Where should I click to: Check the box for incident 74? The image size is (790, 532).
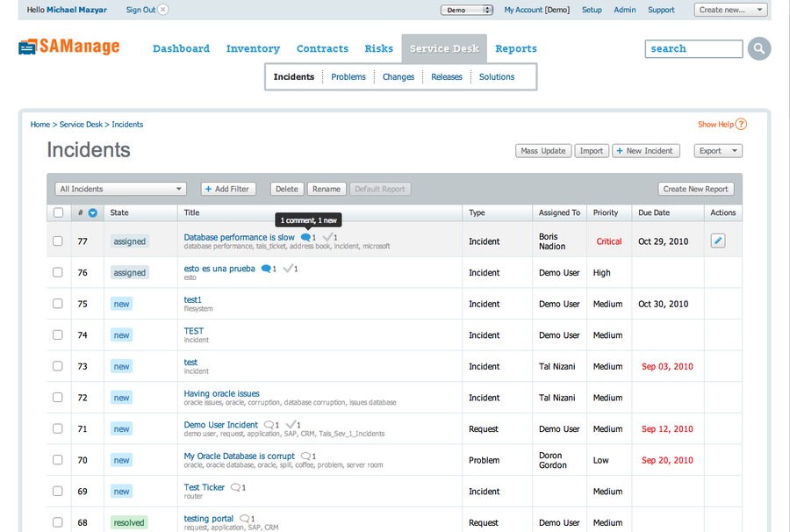coord(58,334)
